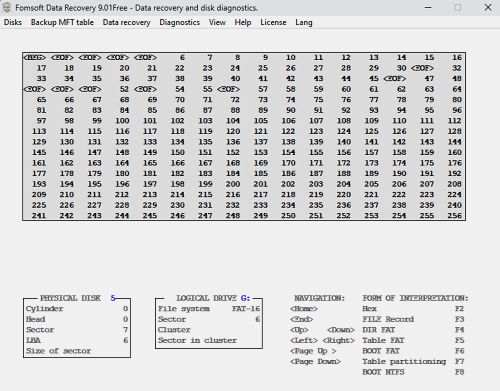Click the logical drive letter G:
The image size is (500, 391).
(x=245, y=298)
